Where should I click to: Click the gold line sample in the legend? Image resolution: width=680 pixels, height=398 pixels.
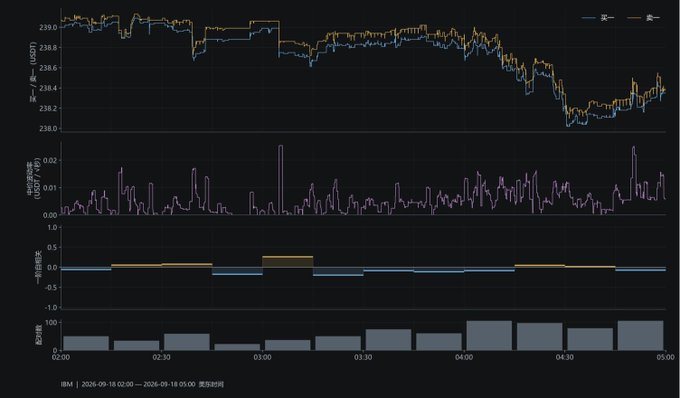tap(634, 18)
